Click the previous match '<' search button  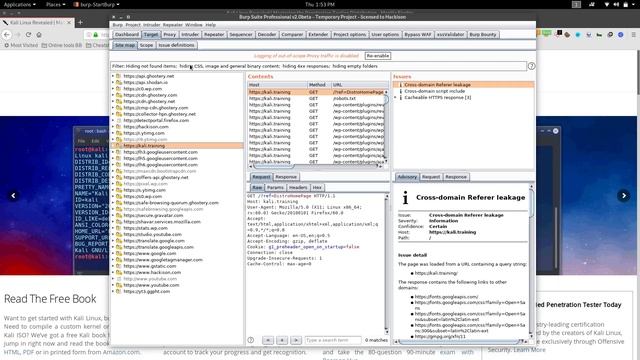[268, 340]
